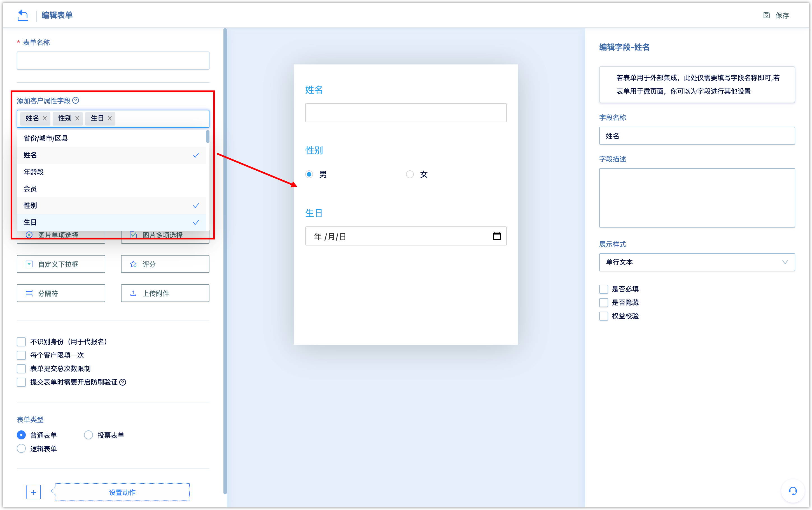The height and width of the screenshot is (510, 812).
Task: Add an 上传附件 upload component
Action: click(x=165, y=293)
